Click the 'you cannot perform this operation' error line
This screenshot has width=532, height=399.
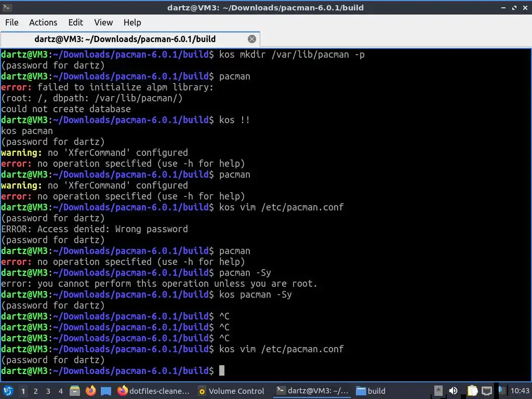coord(159,284)
